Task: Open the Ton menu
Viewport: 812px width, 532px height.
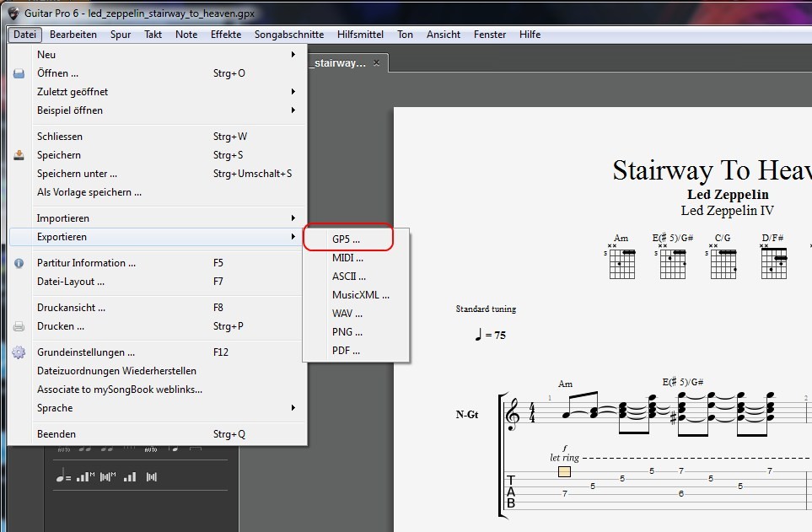Action: [x=405, y=35]
